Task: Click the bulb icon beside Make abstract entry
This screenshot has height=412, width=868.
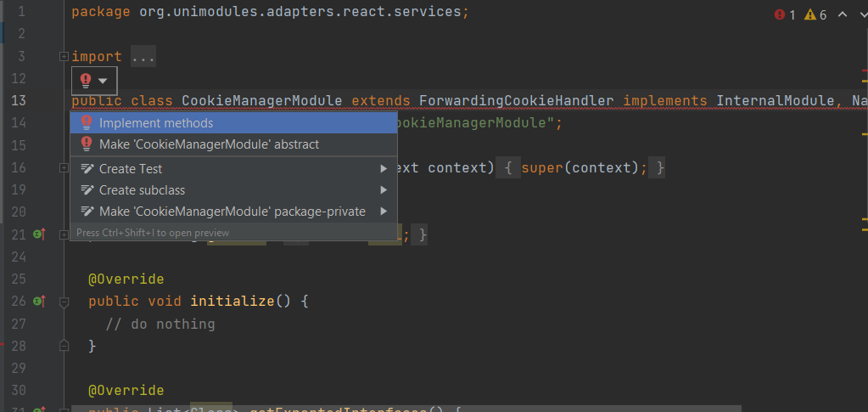Action: pyautogui.click(x=86, y=144)
